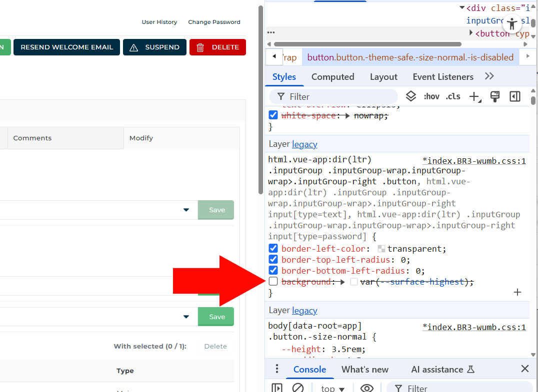Select the Console drawer tab
Image resolution: width=538 pixels, height=392 pixels.
[309, 370]
